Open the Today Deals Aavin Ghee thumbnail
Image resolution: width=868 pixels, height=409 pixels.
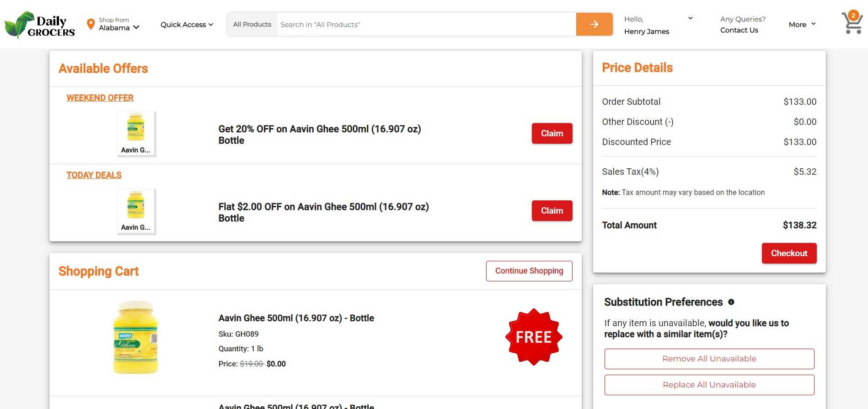click(136, 210)
